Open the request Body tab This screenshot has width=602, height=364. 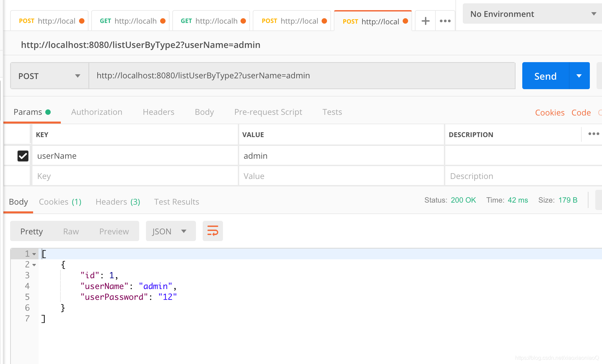tap(204, 112)
